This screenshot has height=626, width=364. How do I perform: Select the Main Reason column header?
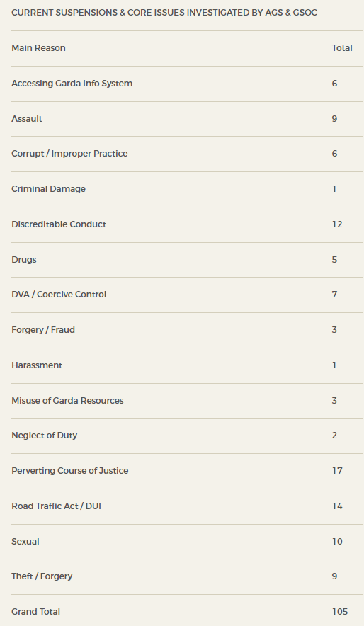tap(38, 48)
